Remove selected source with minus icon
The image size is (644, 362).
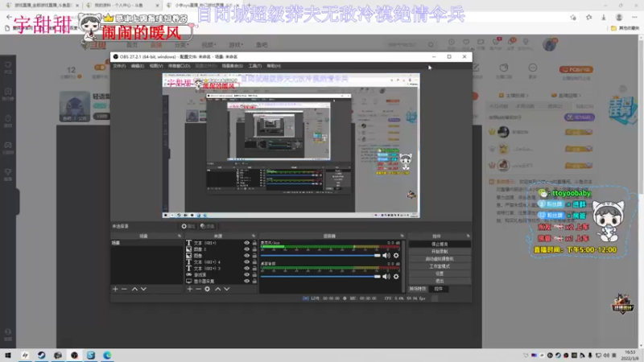(198, 289)
